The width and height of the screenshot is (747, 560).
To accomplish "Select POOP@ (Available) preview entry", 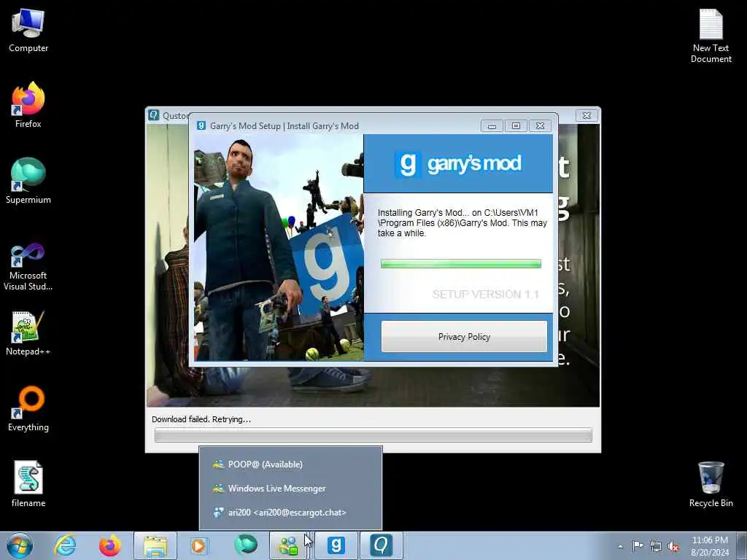I will coord(290,464).
